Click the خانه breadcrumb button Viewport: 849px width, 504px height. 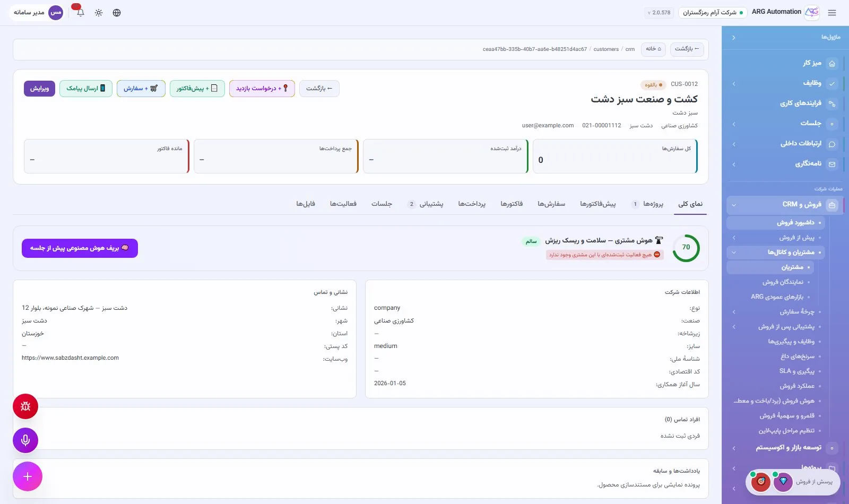pyautogui.click(x=653, y=49)
